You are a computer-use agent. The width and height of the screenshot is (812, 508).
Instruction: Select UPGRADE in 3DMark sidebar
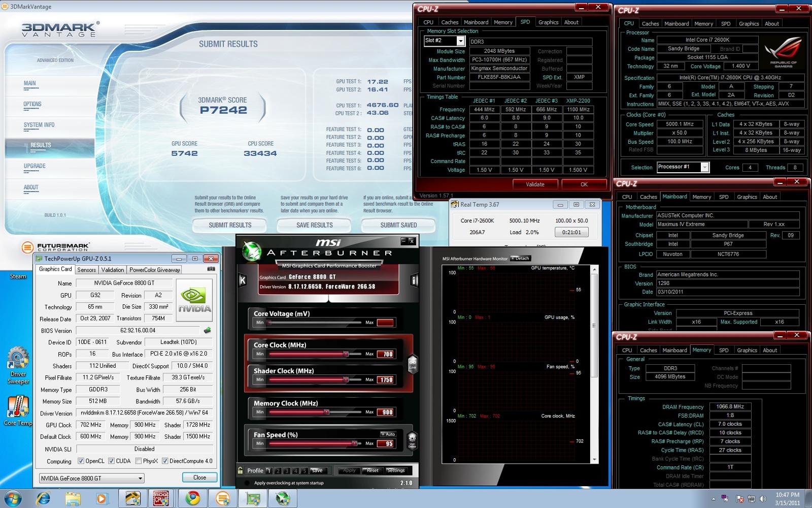click(35, 166)
